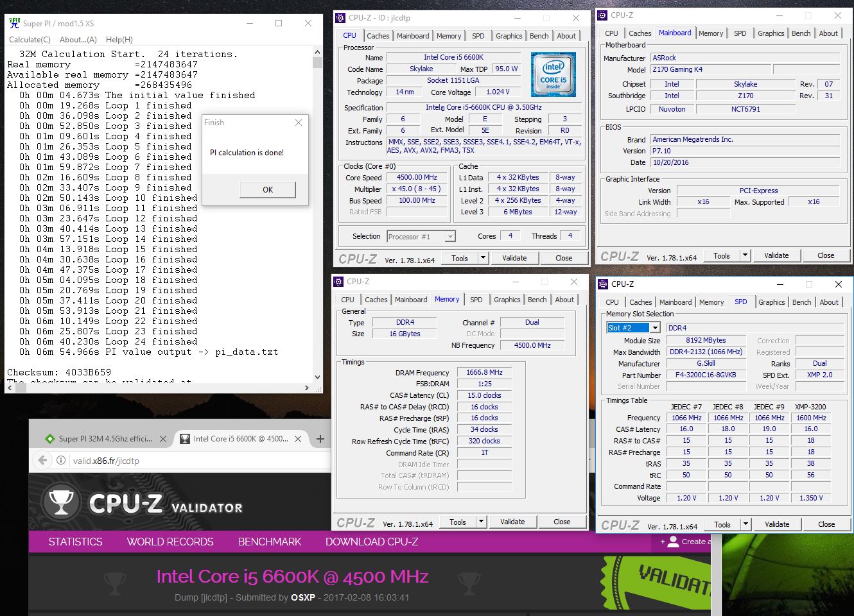The height and width of the screenshot is (616, 854).
Task: Open a new browser tab with the plus icon
Action: click(x=320, y=439)
